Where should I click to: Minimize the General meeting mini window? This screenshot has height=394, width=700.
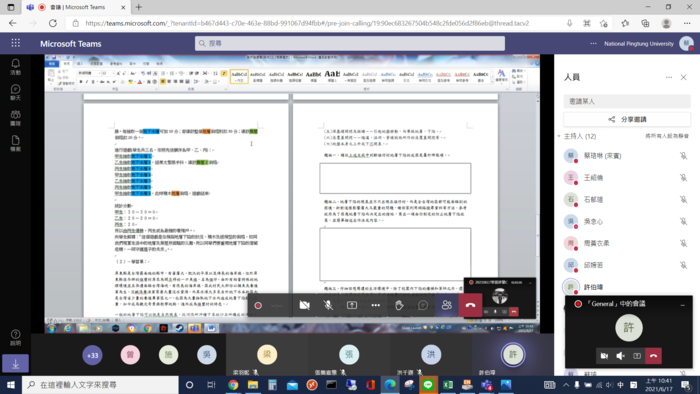click(x=682, y=304)
